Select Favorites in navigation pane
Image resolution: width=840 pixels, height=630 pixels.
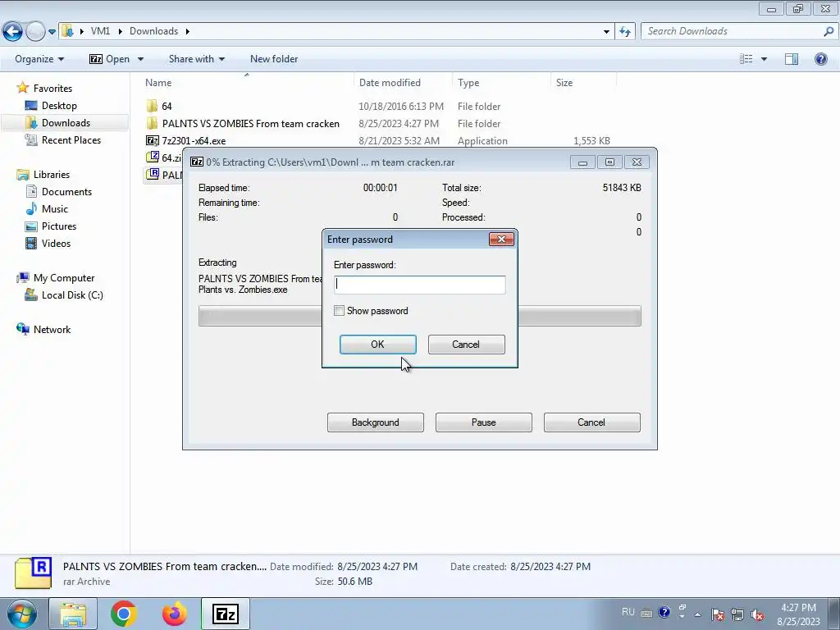[x=44, y=88]
